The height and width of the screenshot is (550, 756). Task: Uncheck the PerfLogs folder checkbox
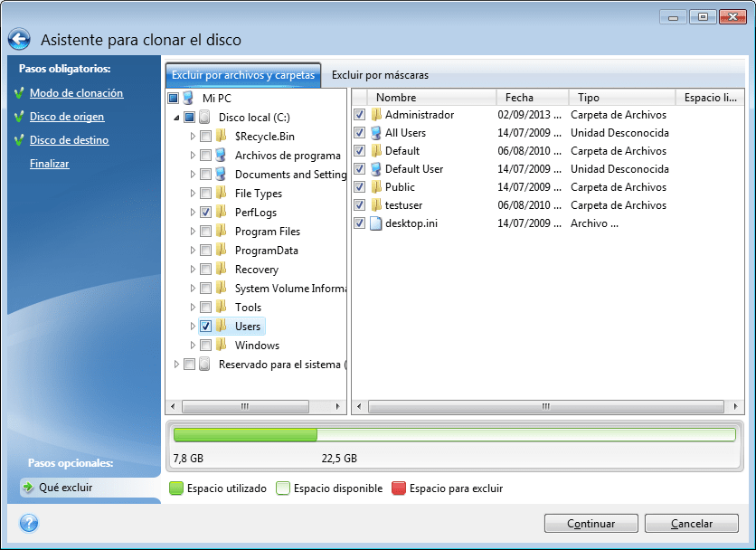pyautogui.click(x=206, y=212)
